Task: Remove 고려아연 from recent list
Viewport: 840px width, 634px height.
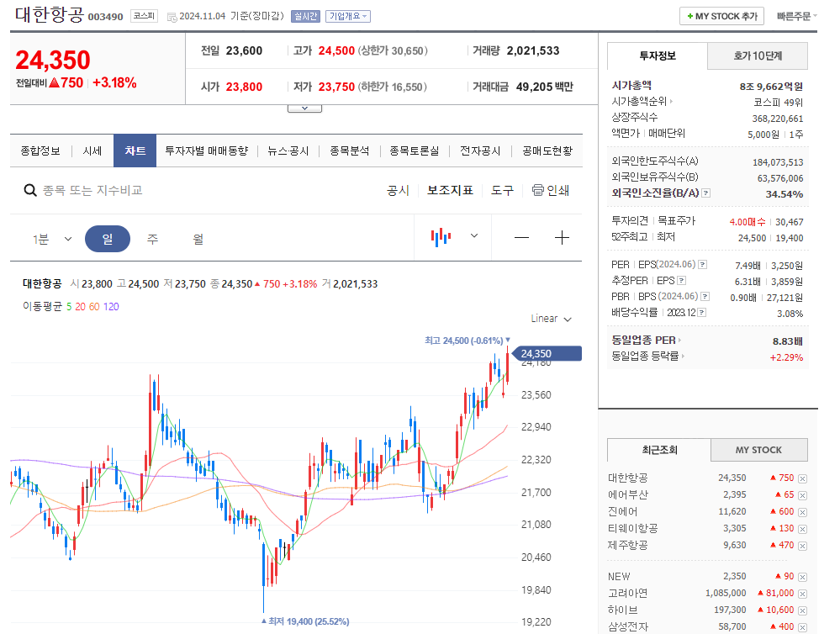Action: click(x=802, y=594)
